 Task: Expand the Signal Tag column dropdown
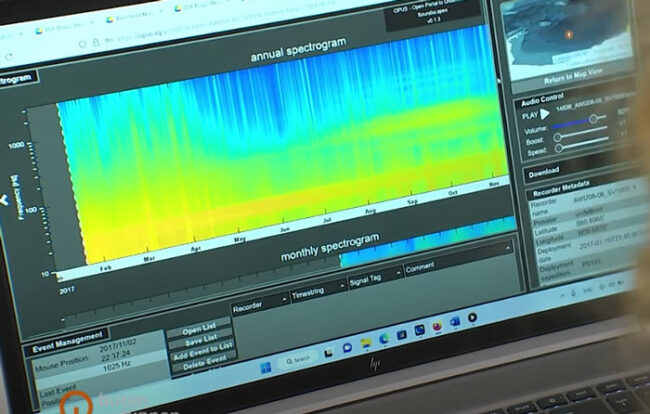point(398,273)
